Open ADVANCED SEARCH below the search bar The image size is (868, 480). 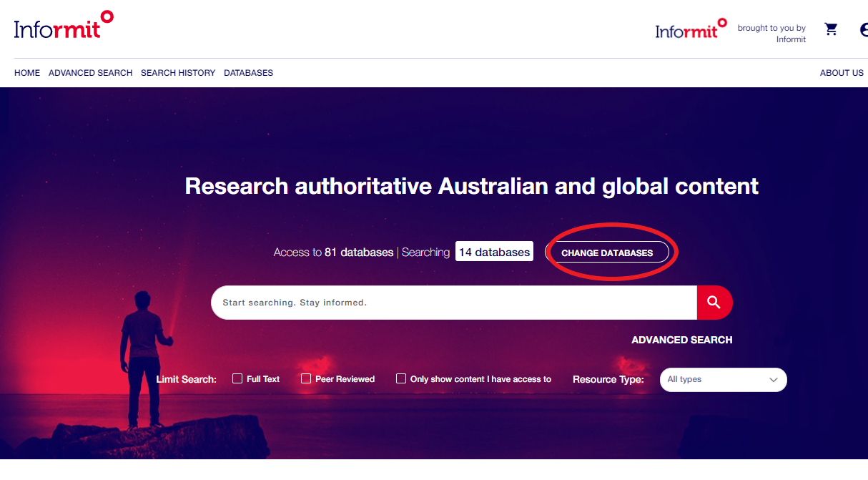pos(681,339)
